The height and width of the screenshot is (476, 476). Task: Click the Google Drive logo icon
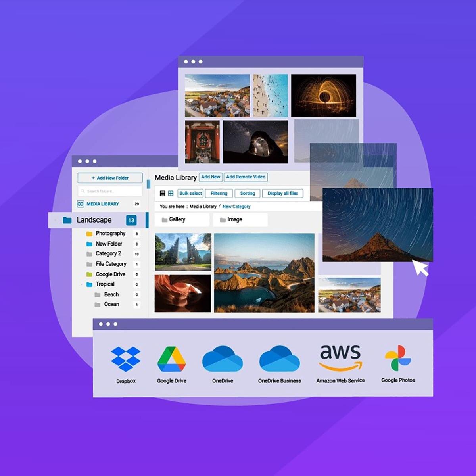point(171,359)
